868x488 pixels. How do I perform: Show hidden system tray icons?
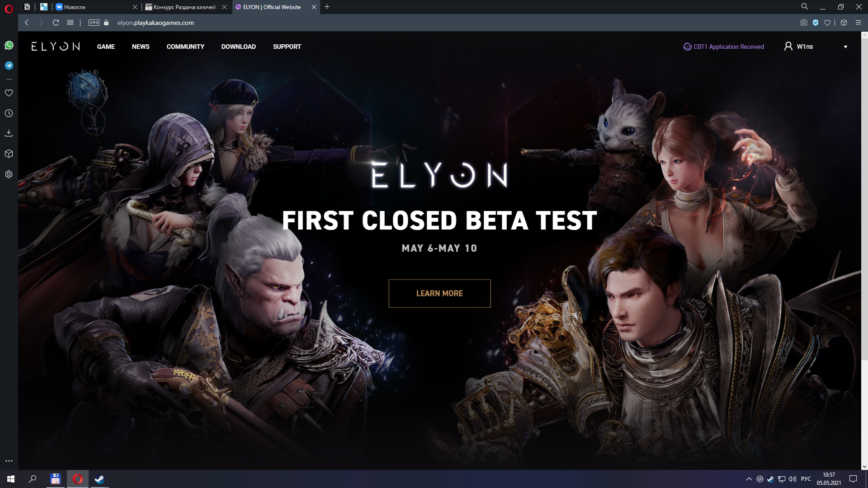[749, 479]
